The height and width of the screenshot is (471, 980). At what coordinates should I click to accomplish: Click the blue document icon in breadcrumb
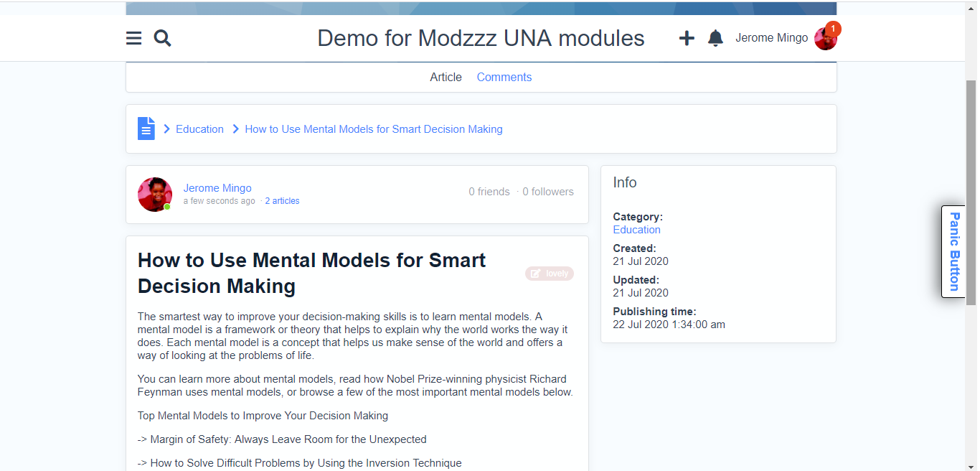pos(146,129)
